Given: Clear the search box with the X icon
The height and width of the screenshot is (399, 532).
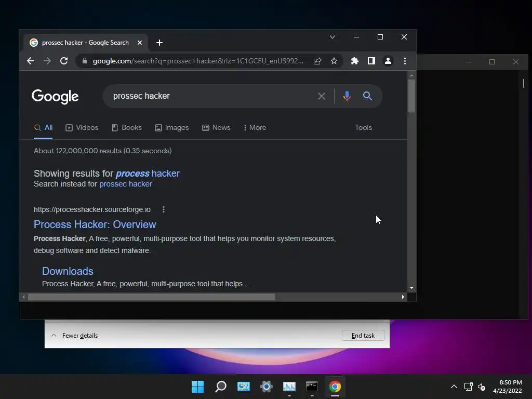Looking at the screenshot, I should [x=321, y=96].
